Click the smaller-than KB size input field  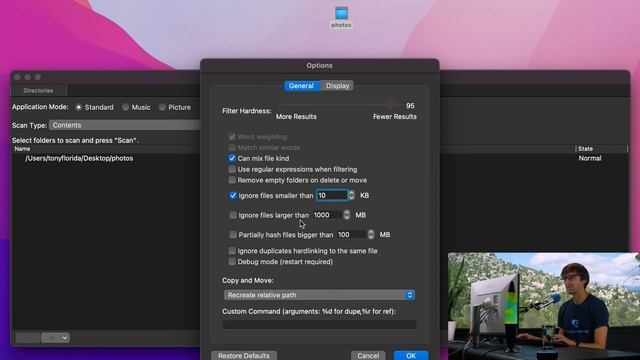331,196
